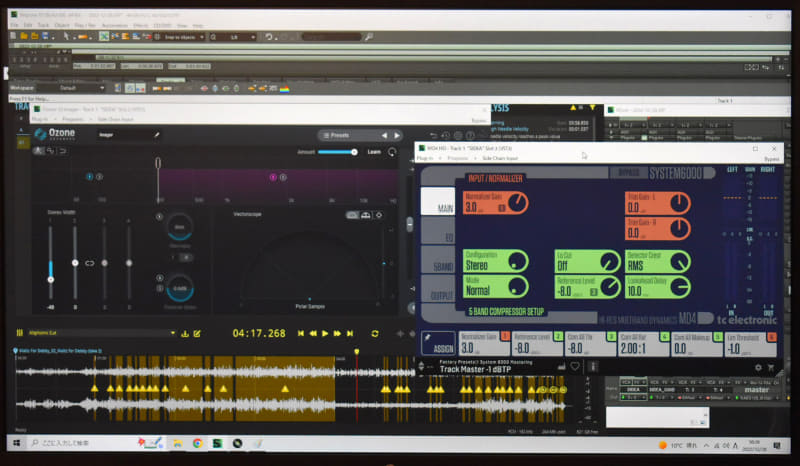
Task: Open the Ozone Presets menu
Action: tap(337, 135)
